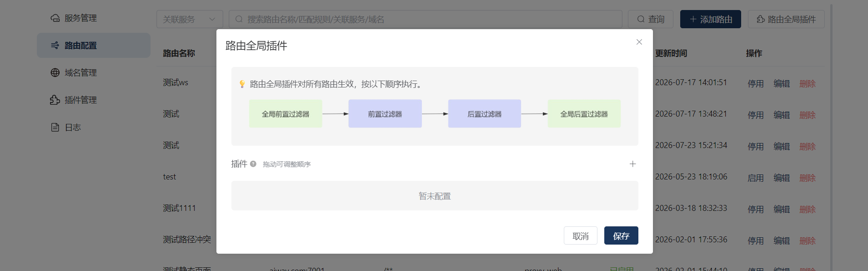Click 编辑 for 测试ws route
This screenshot has height=271, width=868.
click(782, 84)
